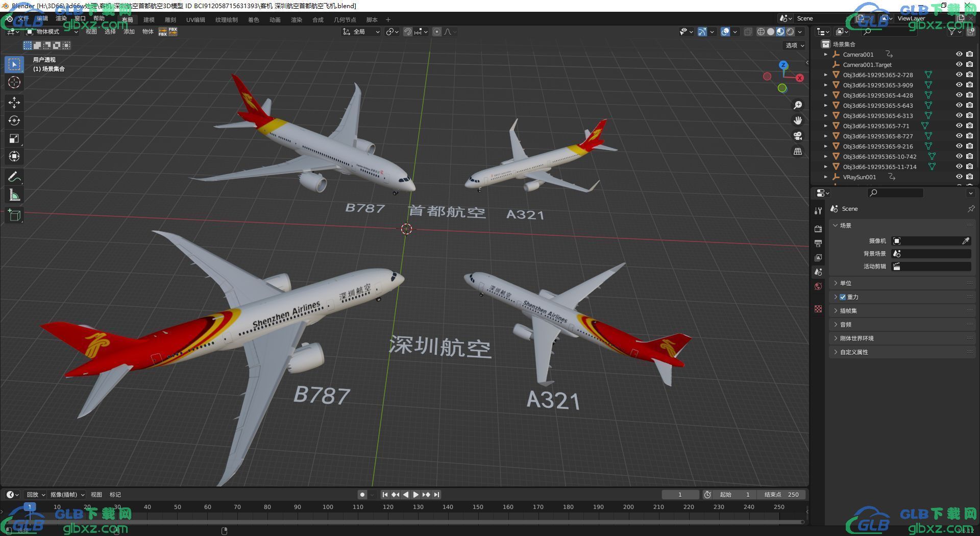This screenshot has width=980, height=536.
Task: Hide Camera001 with its eye icon
Action: [x=959, y=54]
